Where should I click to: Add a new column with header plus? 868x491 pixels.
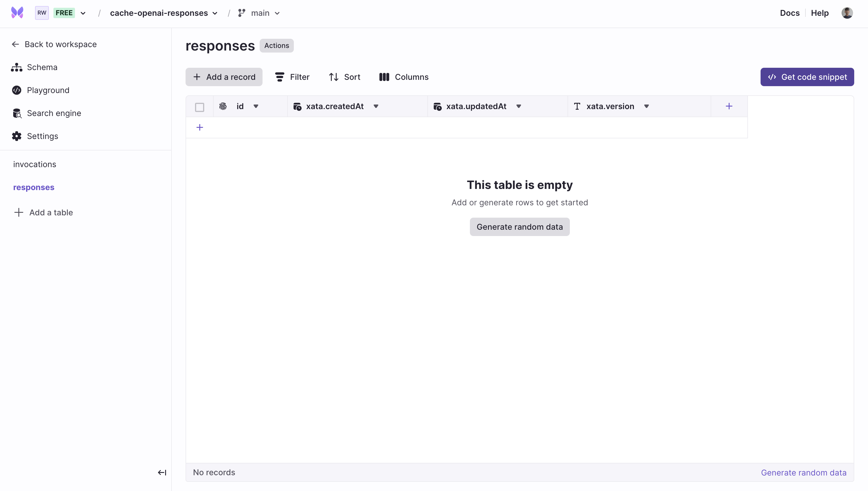pyautogui.click(x=729, y=106)
